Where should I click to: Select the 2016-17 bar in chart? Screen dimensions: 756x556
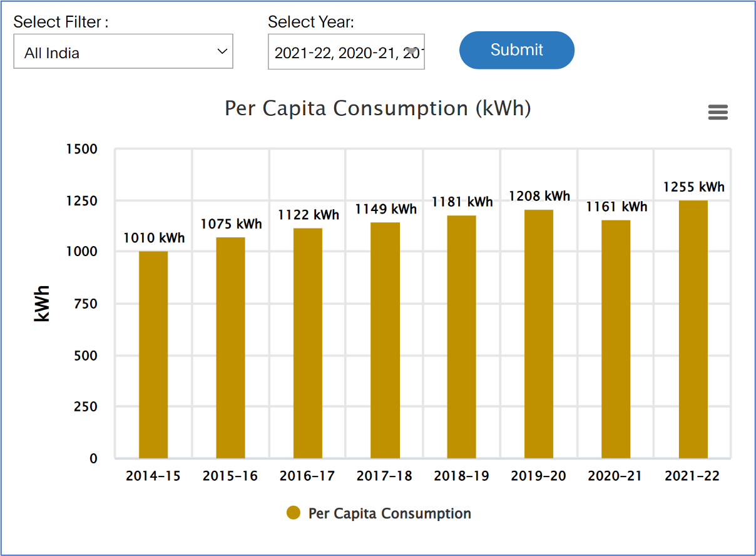[307, 343]
